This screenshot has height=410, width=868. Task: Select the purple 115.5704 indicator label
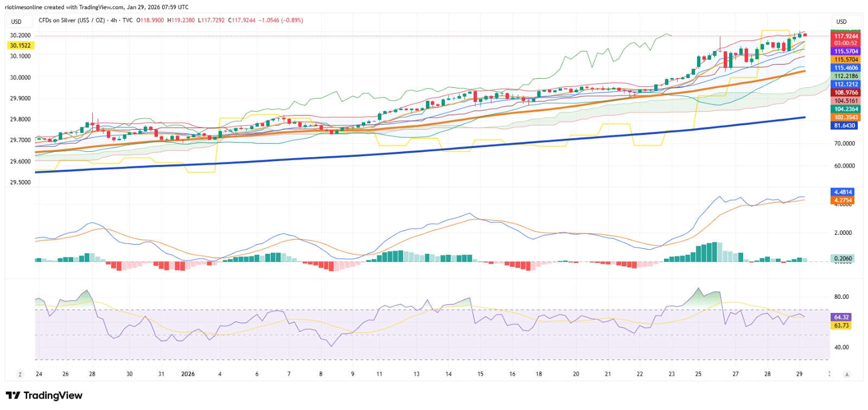(x=846, y=52)
